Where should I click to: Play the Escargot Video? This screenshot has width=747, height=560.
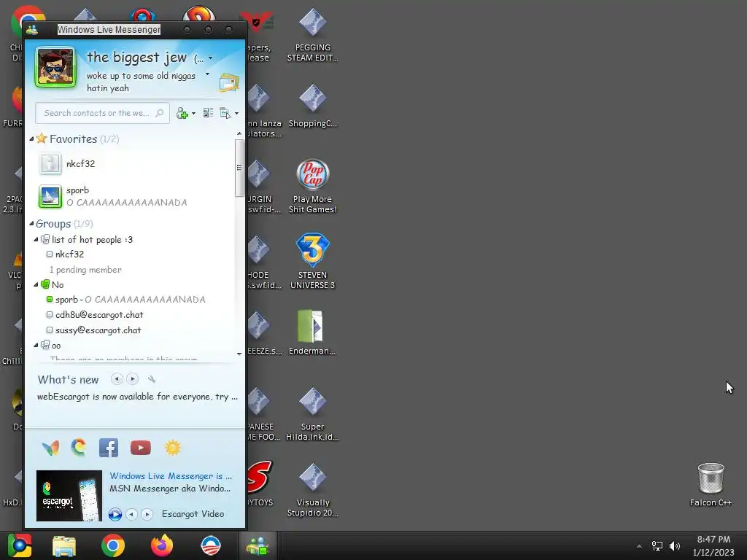click(115, 514)
